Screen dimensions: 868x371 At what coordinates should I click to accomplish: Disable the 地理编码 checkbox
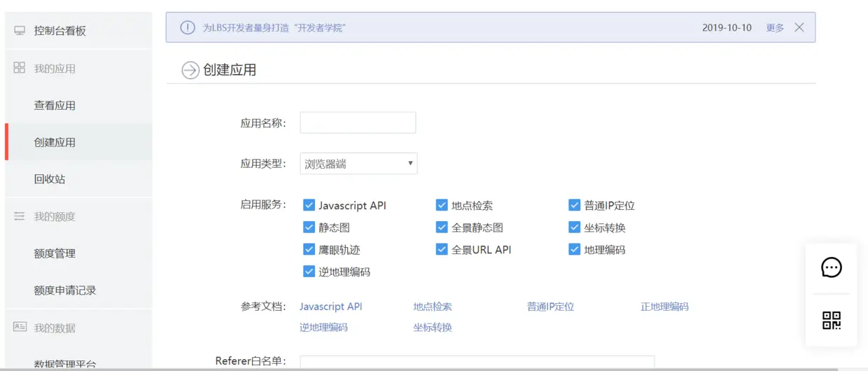pos(575,249)
